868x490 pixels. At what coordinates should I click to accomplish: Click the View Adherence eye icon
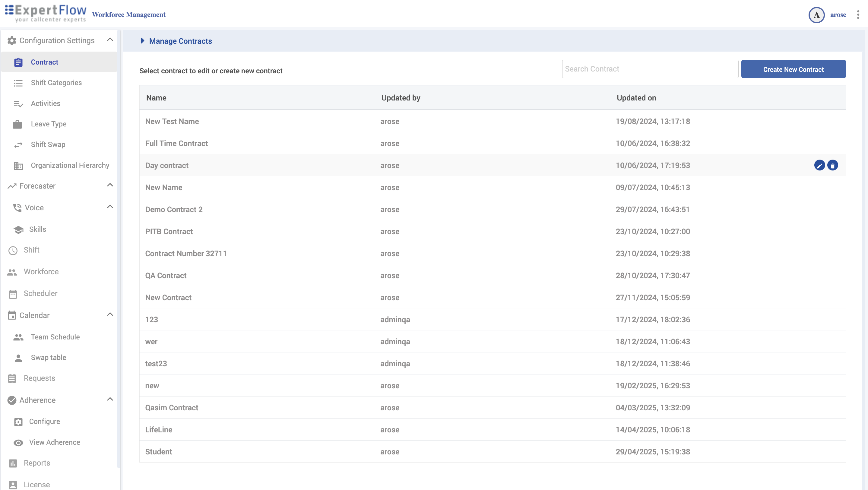tap(18, 443)
